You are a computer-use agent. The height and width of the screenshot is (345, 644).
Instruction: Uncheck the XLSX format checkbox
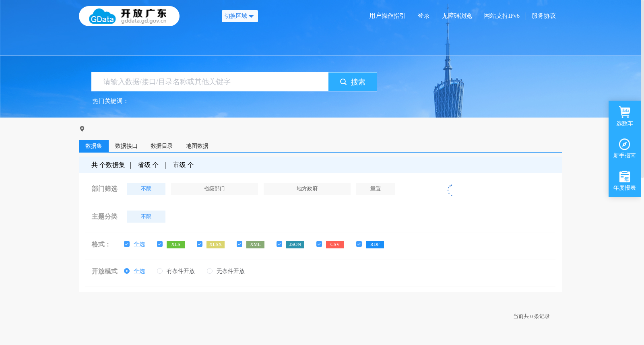pyautogui.click(x=200, y=244)
